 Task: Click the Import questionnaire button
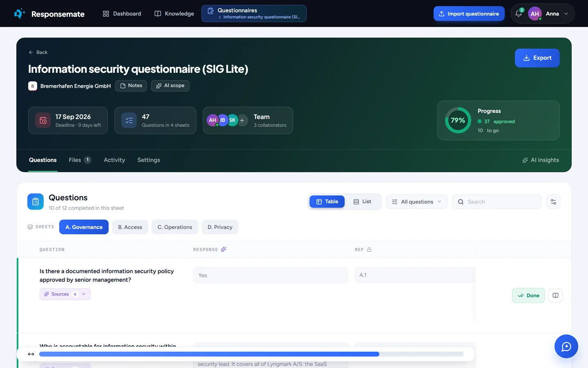469,13
